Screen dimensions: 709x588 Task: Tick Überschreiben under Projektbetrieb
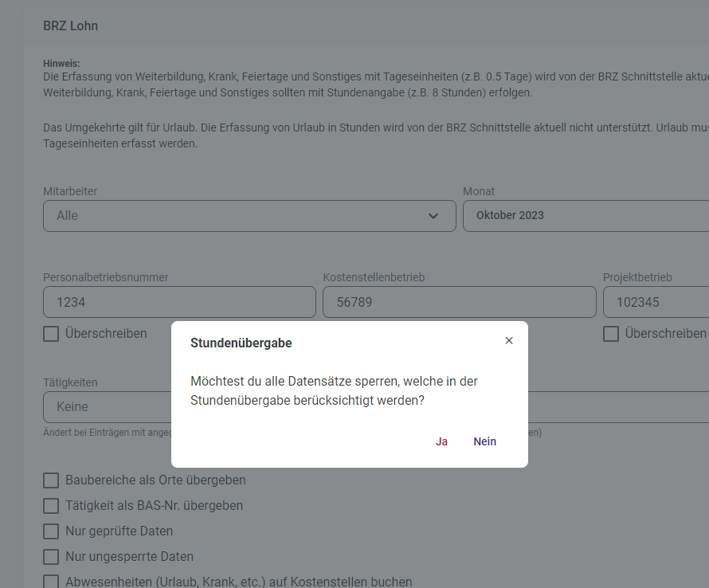point(611,334)
